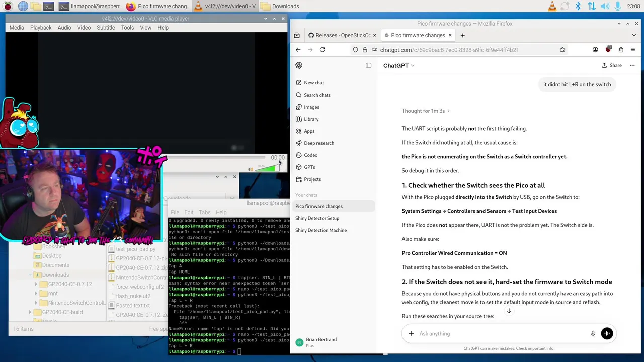Screen dimensions: 644x362
Task: Open VLC Audio menu
Action: click(64, 28)
